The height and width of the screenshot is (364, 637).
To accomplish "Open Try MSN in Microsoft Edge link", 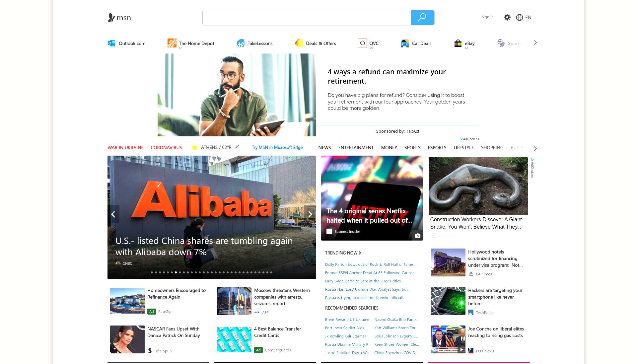I will 277,147.
